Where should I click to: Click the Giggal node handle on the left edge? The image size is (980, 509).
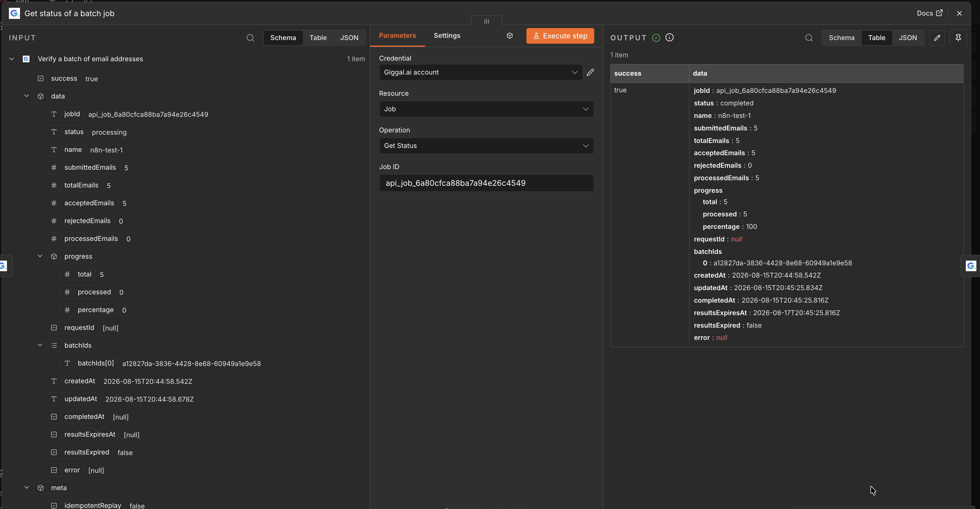point(4,266)
